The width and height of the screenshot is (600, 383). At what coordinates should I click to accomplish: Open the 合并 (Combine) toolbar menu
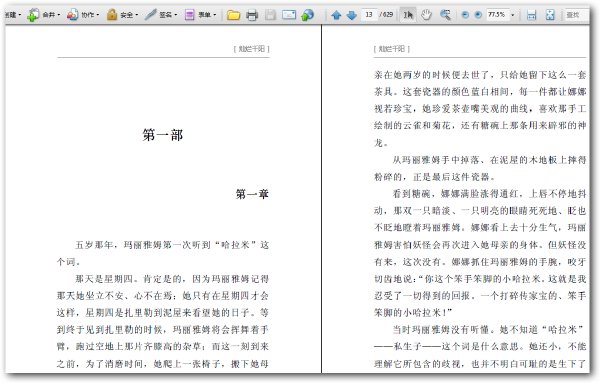(x=43, y=15)
